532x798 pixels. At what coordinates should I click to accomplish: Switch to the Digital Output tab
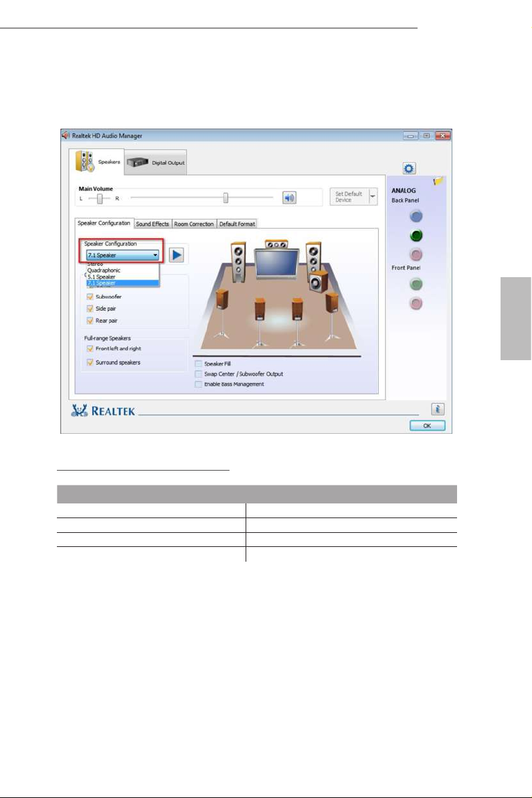tap(156, 163)
